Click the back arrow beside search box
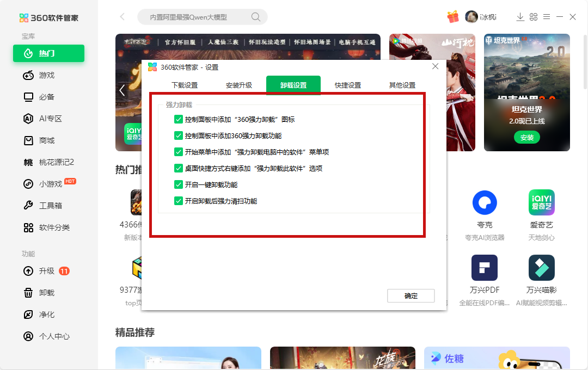 tap(122, 17)
